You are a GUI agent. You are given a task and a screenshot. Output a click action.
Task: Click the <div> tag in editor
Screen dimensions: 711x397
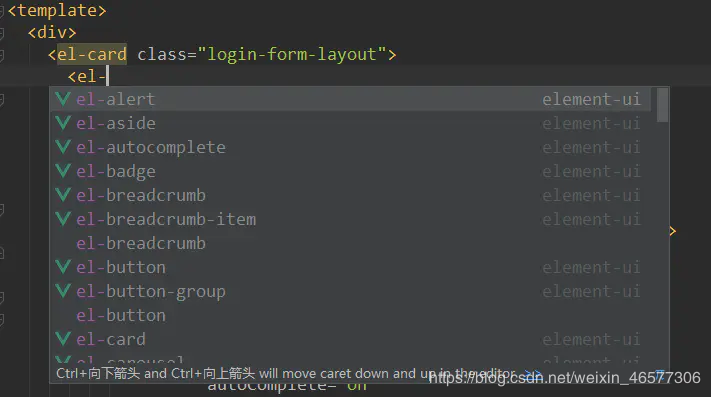(52, 32)
